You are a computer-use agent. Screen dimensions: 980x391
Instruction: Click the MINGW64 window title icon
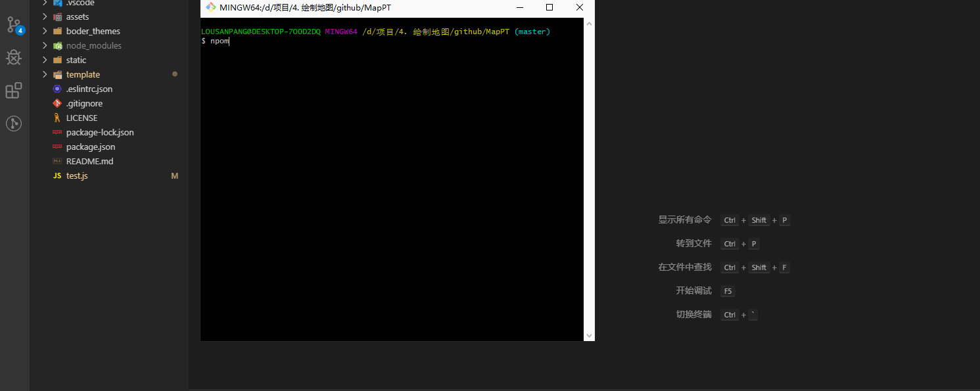pos(210,7)
